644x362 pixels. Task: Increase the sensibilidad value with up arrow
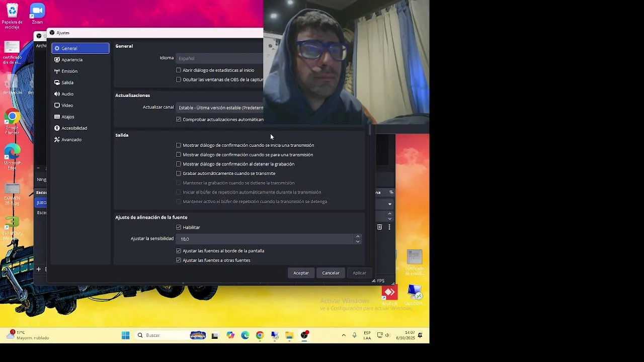click(x=358, y=236)
